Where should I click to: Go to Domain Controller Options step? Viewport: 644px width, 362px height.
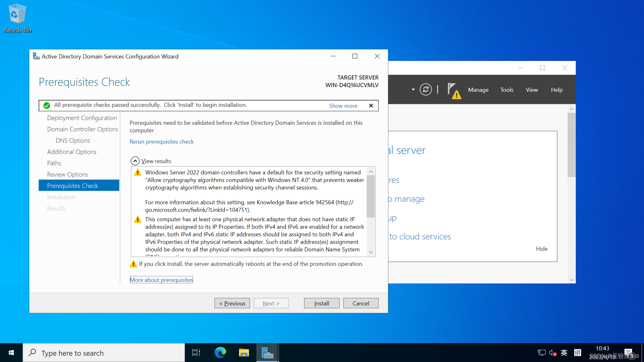click(83, 129)
